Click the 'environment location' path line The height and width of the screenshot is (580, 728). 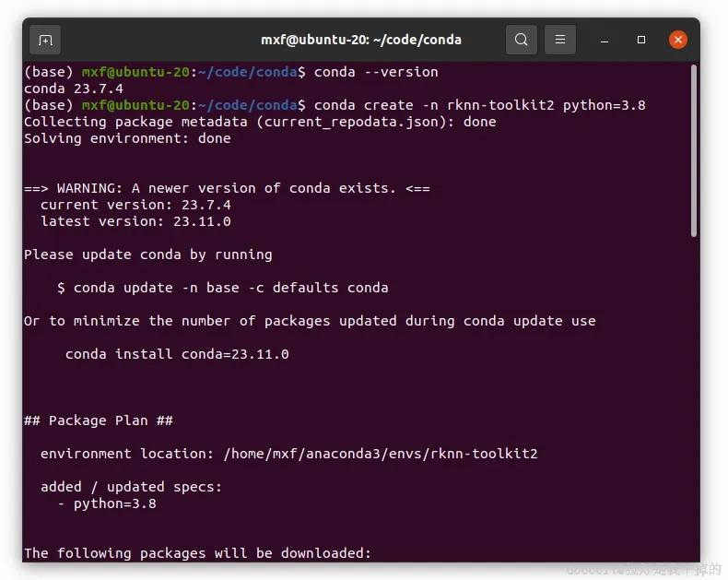click(x=288, y=454)
